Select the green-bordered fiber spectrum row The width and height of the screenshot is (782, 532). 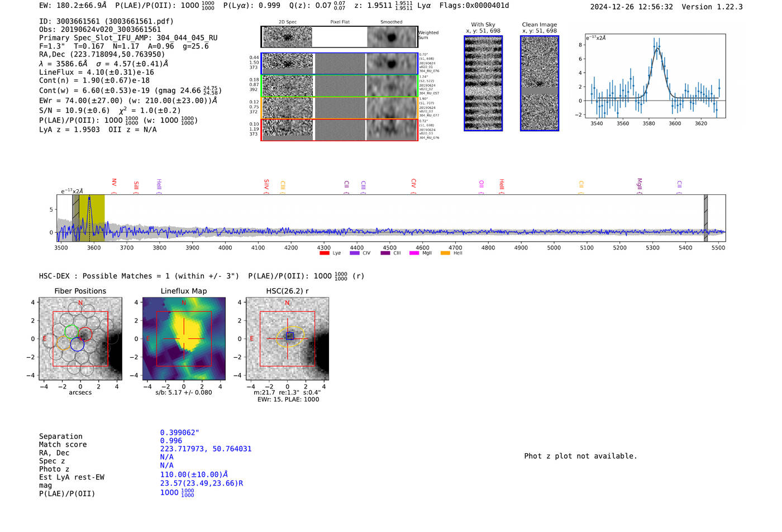pos(339,86)
